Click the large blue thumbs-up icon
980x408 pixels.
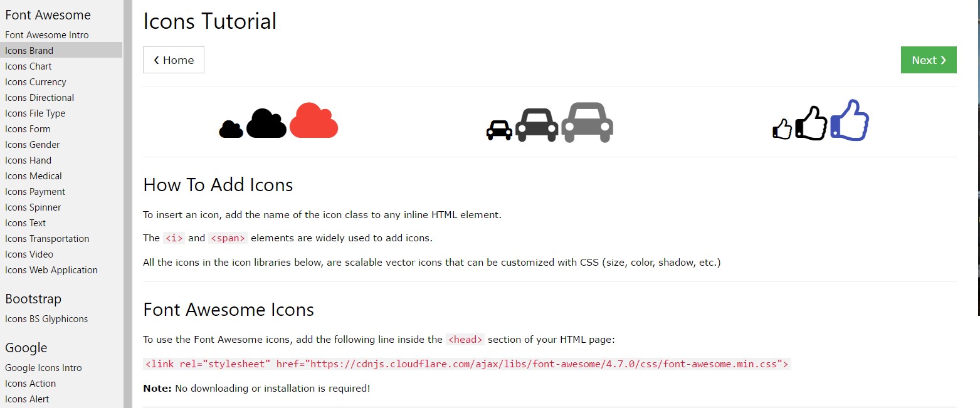tap(850, 120)
